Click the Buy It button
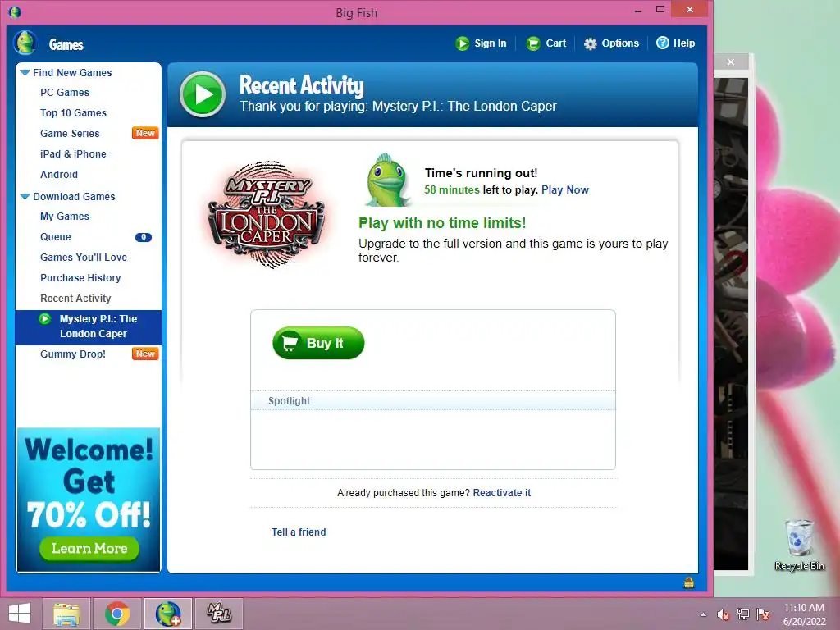Viewport: 840px width, 630px height. (x=318, y=343)
